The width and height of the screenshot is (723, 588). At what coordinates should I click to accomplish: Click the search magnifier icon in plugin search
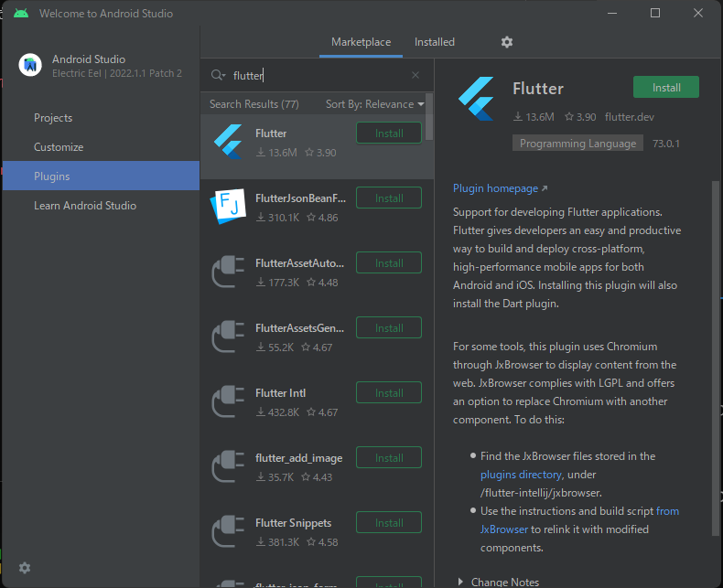pyautogui.click(x=217, y=75)
